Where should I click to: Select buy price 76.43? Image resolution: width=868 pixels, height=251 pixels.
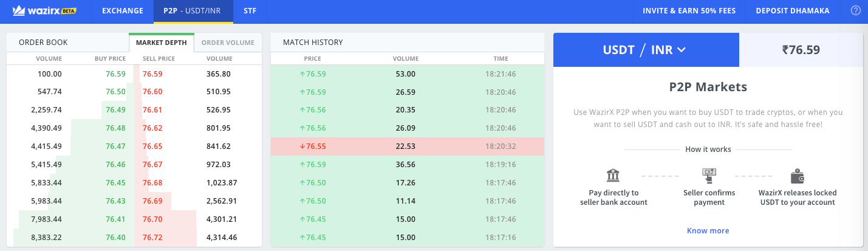coord(115,201)
